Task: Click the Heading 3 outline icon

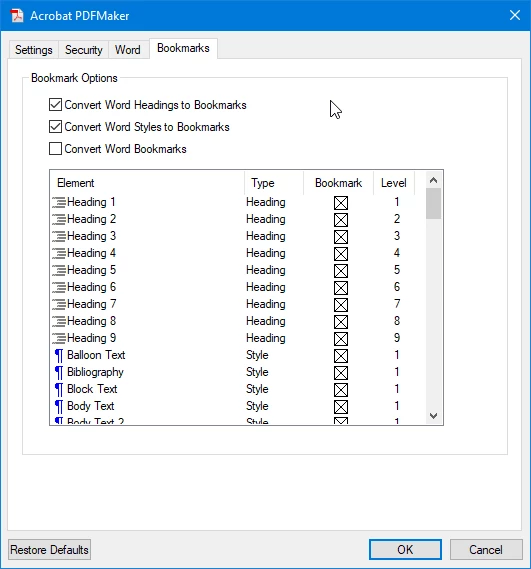Action: (x=59, y=236)
